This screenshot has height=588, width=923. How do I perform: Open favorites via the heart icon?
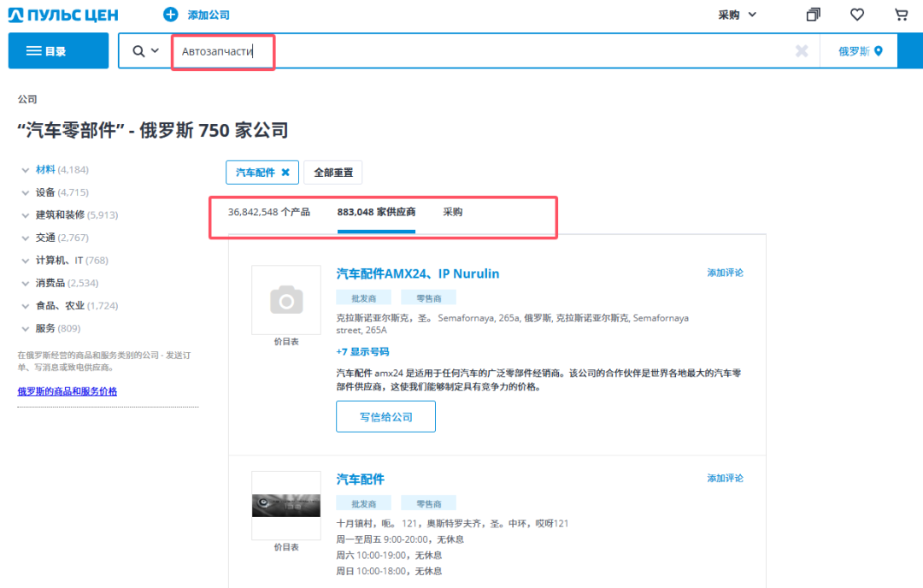[855, 15]
